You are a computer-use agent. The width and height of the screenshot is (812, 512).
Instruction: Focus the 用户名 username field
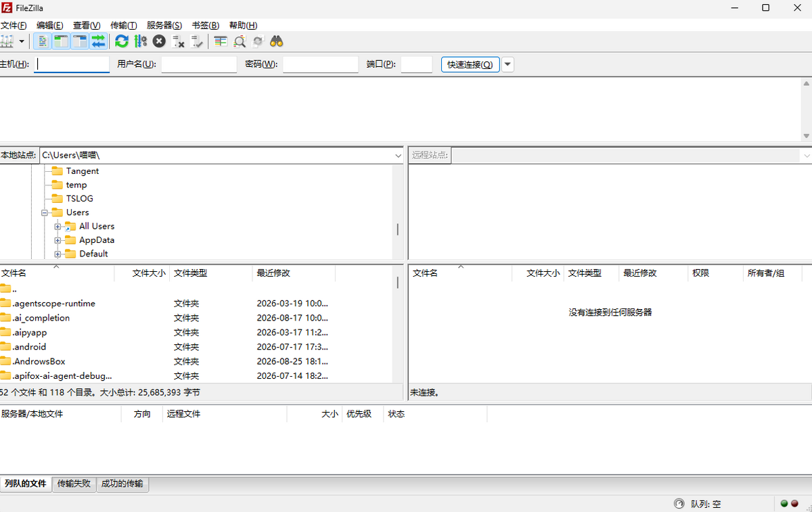199,64
